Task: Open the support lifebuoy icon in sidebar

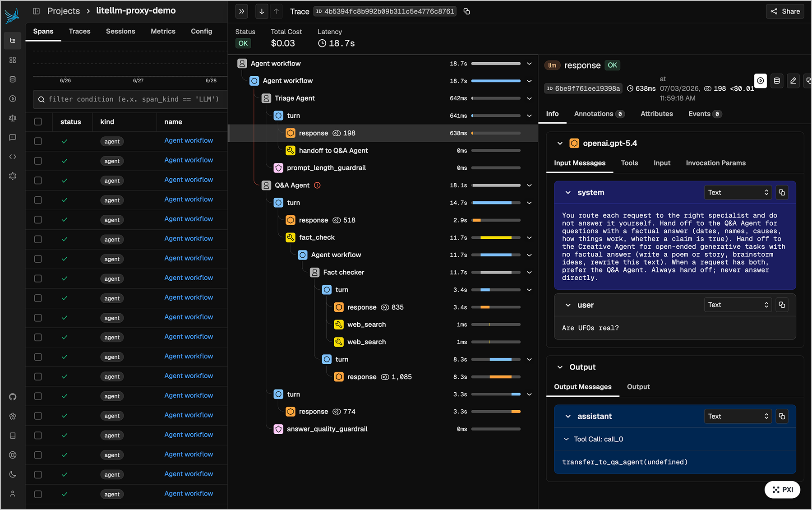Action: 13,455
